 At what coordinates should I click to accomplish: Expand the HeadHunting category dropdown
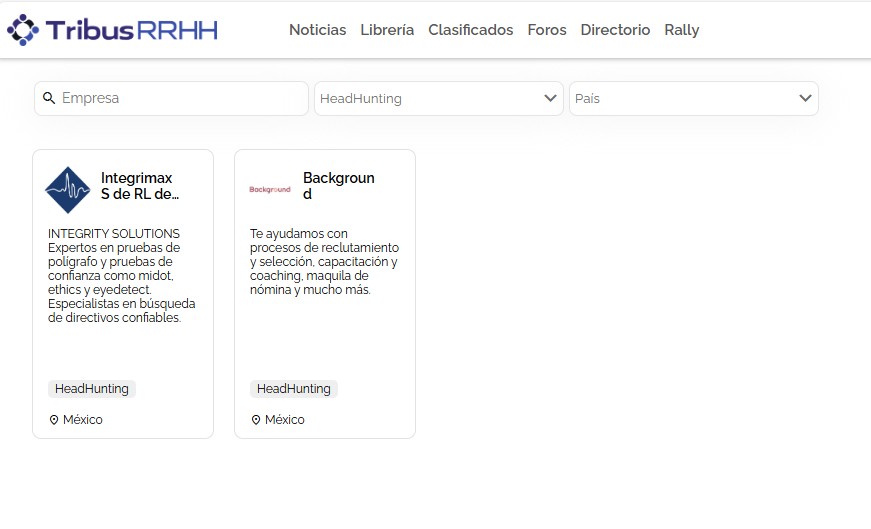tap(438, 99)
